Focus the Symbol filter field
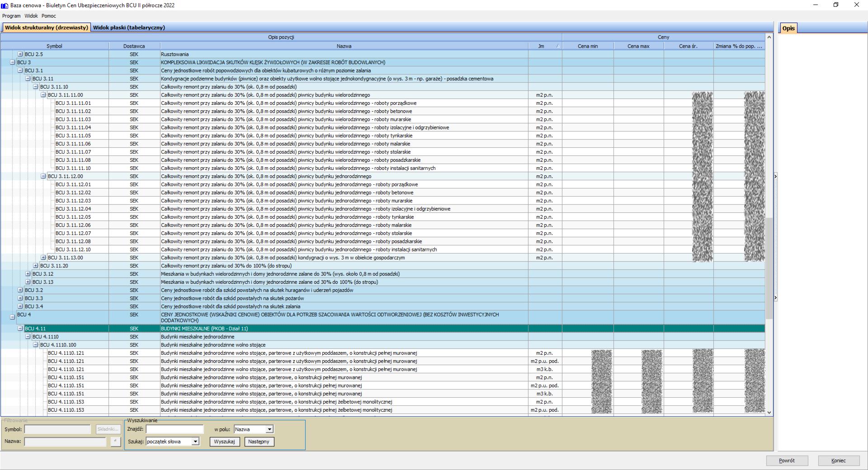The width and height of the screenshot is (868, 470). [57, 429]
